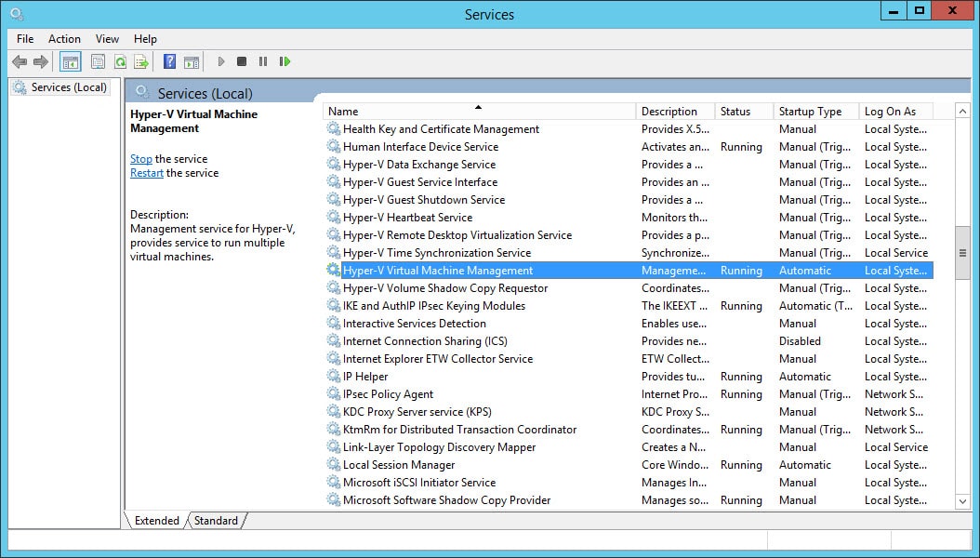The image size is (980, 558).
Task: Click the Stop the service link
Action: [x=141, y=159]
